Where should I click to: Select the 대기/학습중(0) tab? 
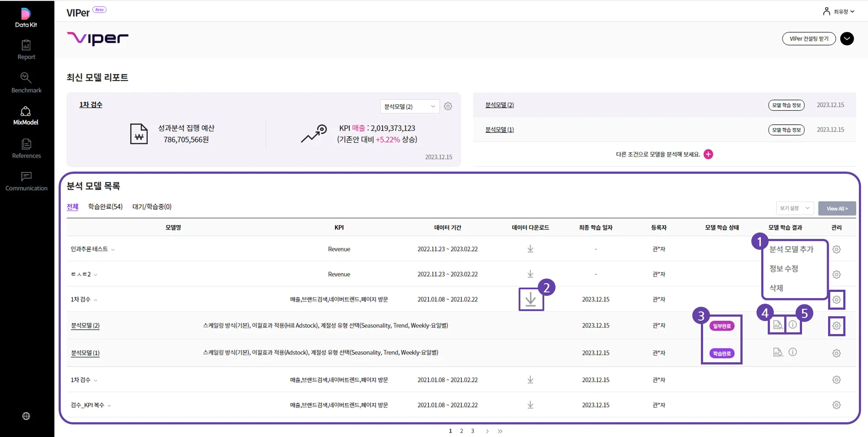pyautogui.click(x=152, y=207)
